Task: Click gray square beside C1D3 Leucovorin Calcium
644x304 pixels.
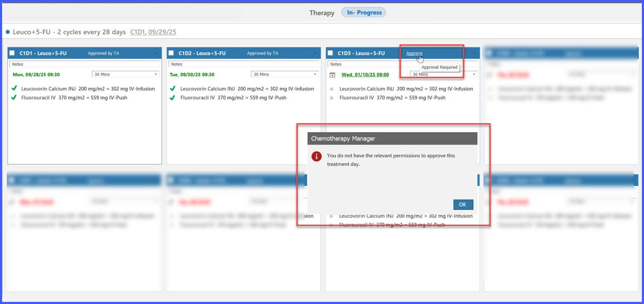Action: (332, 89)
